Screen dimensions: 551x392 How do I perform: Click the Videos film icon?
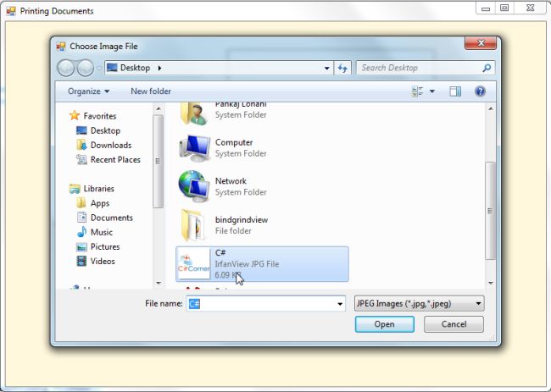point(81,261)
